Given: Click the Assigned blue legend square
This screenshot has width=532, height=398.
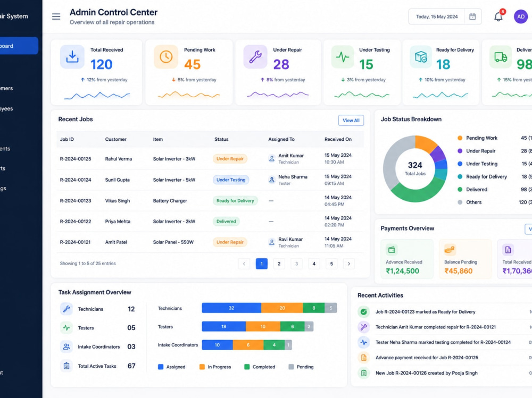Looking at the screenshot, I should [161, 367].
